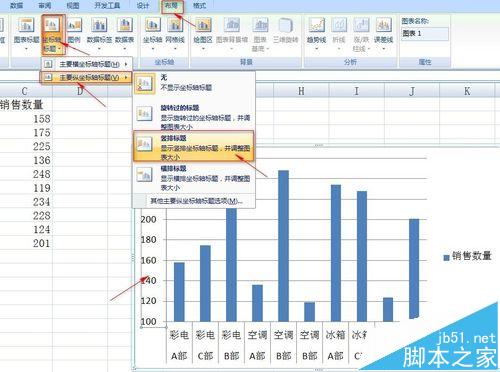500x372 pixels.
Task: Open the 坐标轴 (Axes) ribbon button
Action: pos(153,33)
